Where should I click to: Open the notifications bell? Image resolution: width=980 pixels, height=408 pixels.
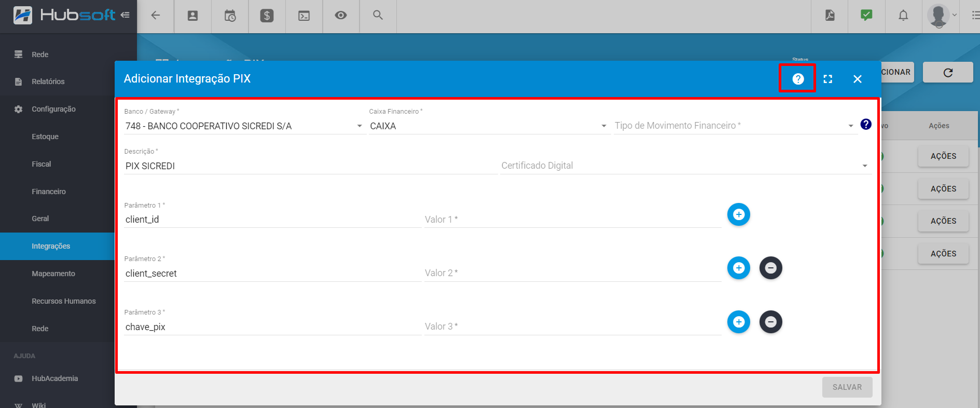(903, 16)
